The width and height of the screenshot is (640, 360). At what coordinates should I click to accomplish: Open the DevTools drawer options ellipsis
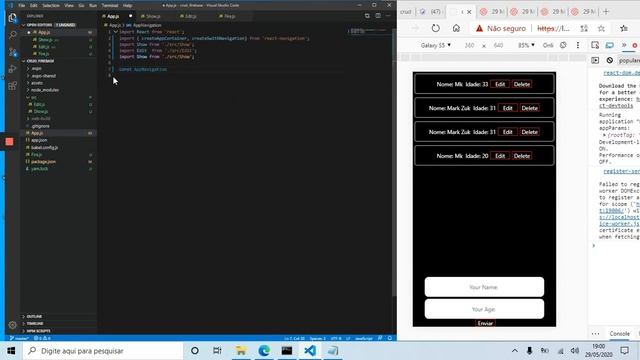coord(596,333)
